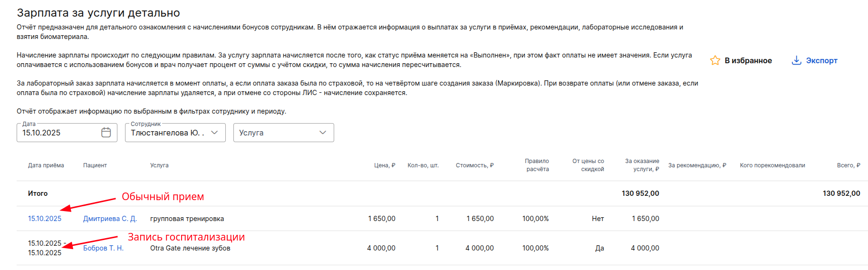Click the date text 15.10.2025 in the Дата input

point(42,133)
